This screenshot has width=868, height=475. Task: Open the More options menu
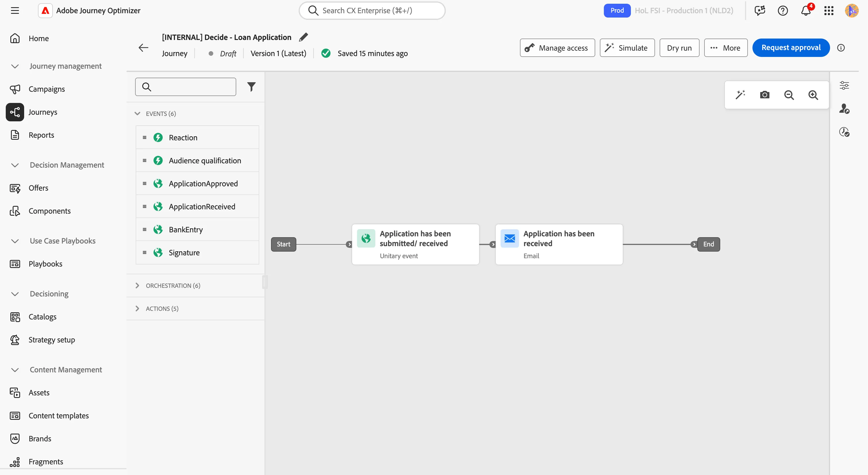point(726,48)
